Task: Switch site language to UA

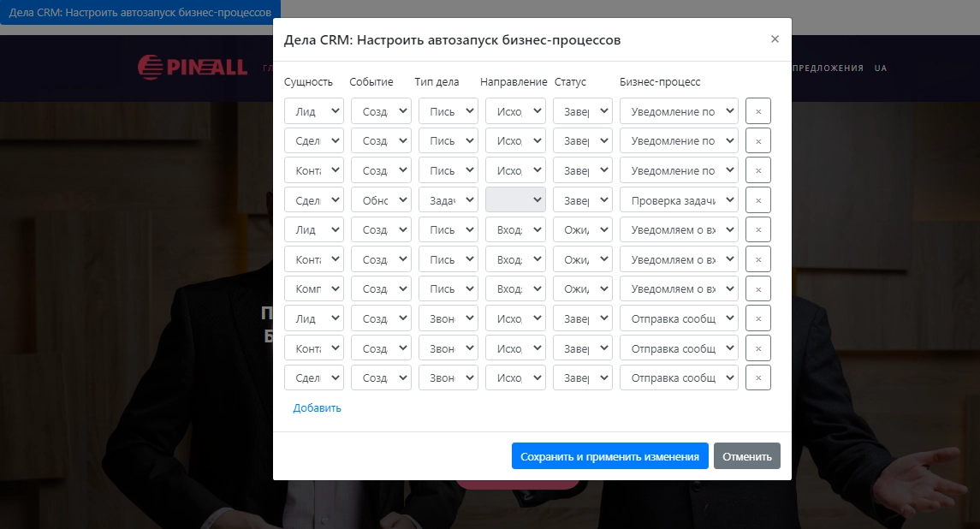Action: [882, 68]
